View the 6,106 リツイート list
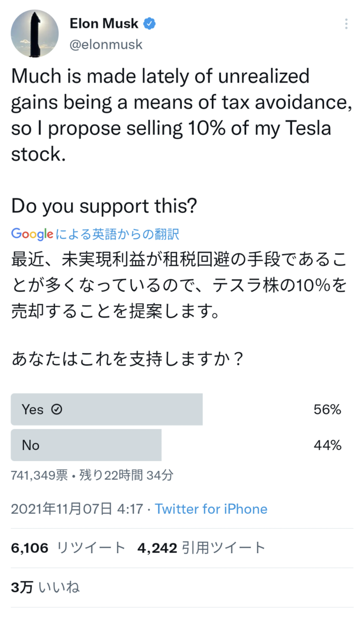 pyautogui.click(x=68, y=548)
